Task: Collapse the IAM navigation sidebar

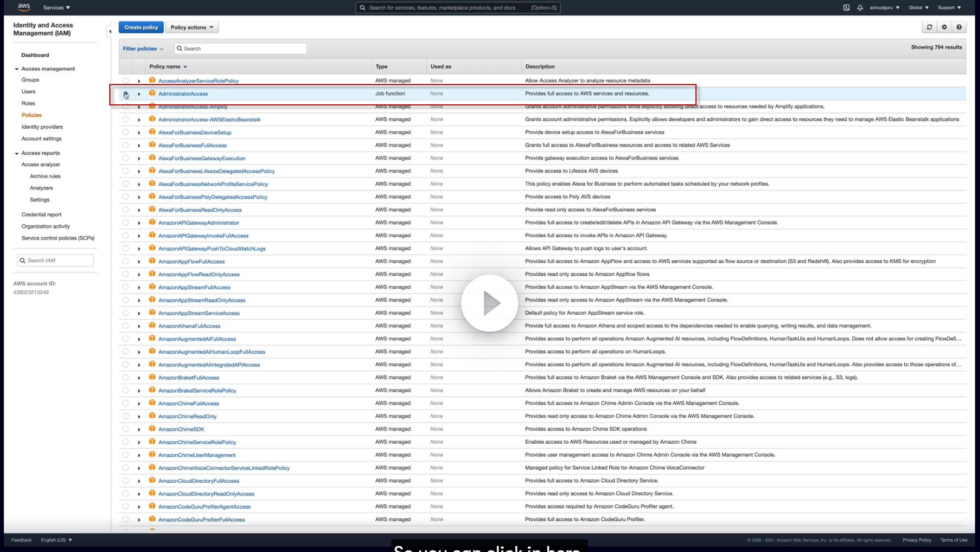Action: pos(110,31)
